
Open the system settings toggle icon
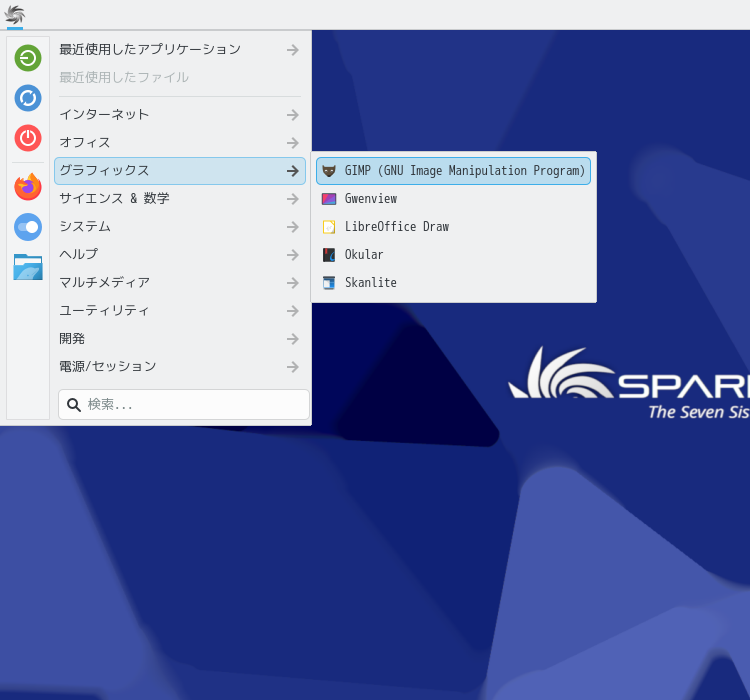(x=28, y=227)
